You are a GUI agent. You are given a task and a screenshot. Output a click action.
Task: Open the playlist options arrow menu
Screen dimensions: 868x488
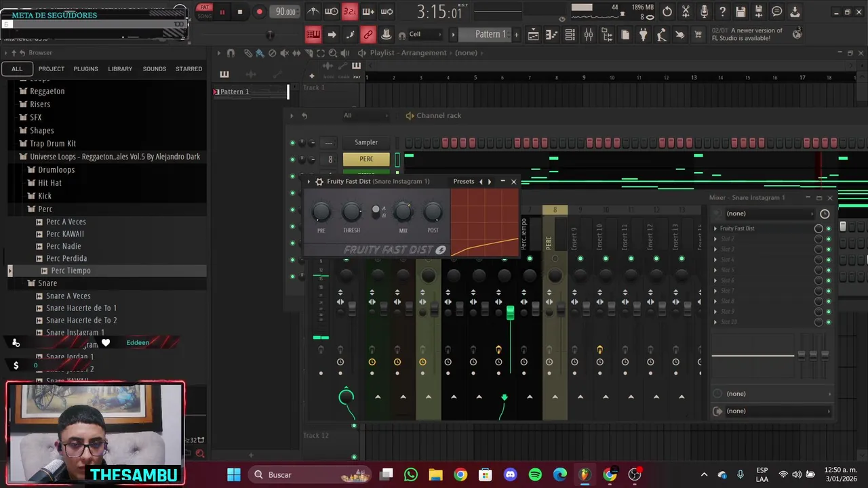tap(218, 53)
